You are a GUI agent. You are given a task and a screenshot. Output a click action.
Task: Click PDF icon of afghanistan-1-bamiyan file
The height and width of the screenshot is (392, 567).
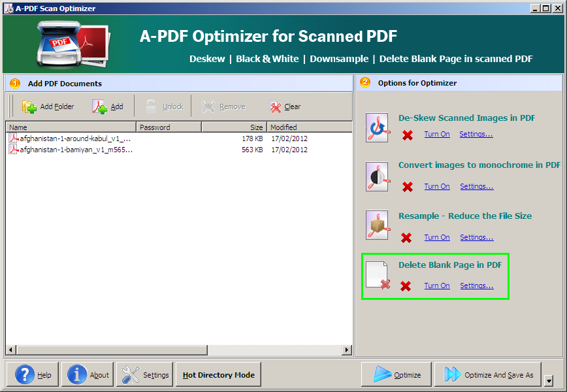click(14, 150)
